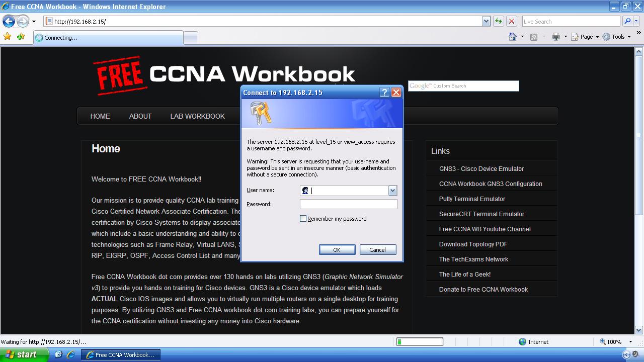This screenshot has width=644, height=362.
Task: Open the Favorites Center star icon
Action: tap(7, 37)
